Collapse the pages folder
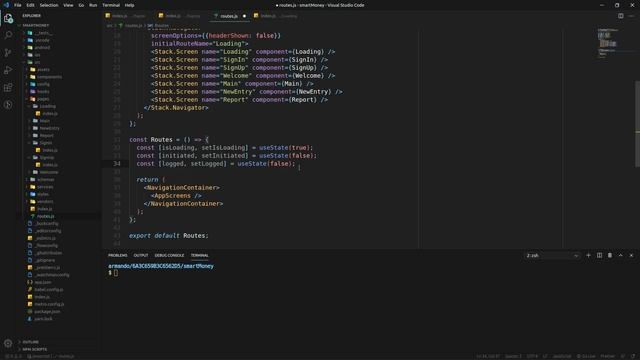Screen dimensions: 640x360 coord(43,99)
